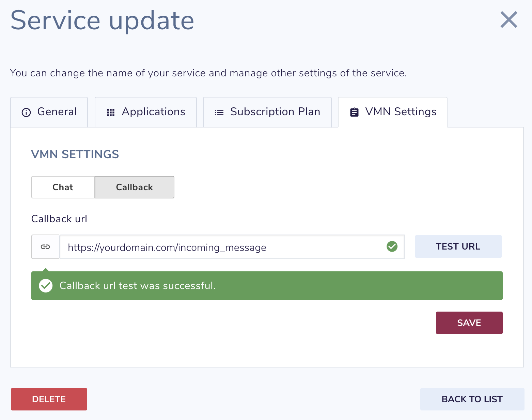532x420 pixels.
Task: Click the grid icon on Applications tab
Action: tap(110, 112)
